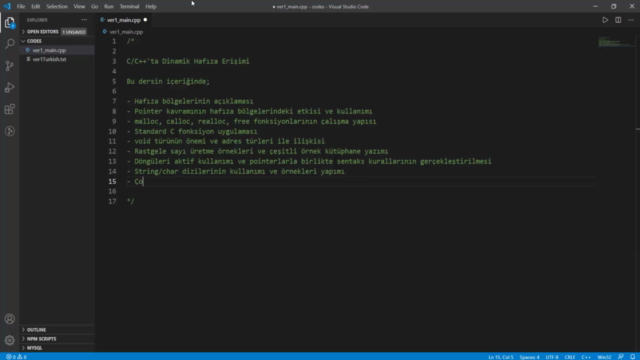Collapse the CODES folder section
The height and width of the screenshot is (360, 640).
pos(34,41)
